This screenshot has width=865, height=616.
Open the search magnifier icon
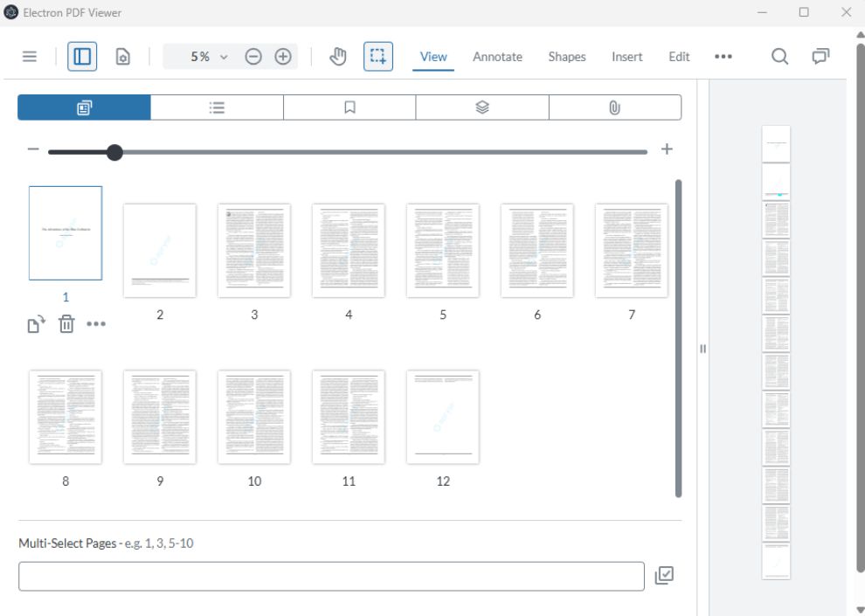(779, 56)
